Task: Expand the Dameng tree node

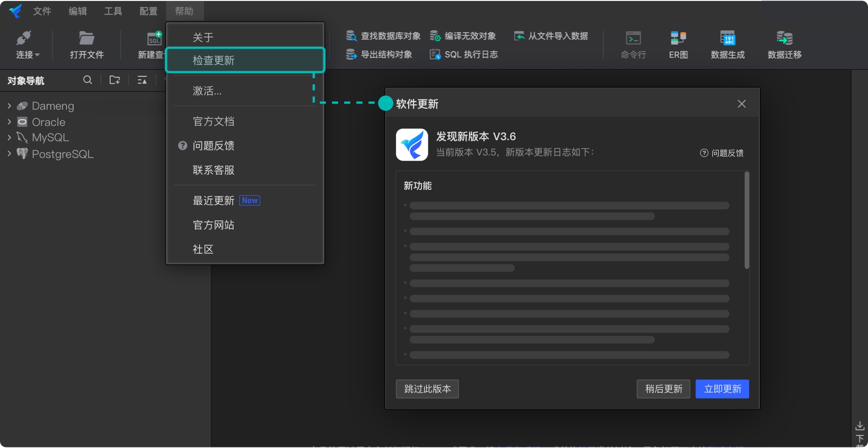Action: (x=9, y=106)
